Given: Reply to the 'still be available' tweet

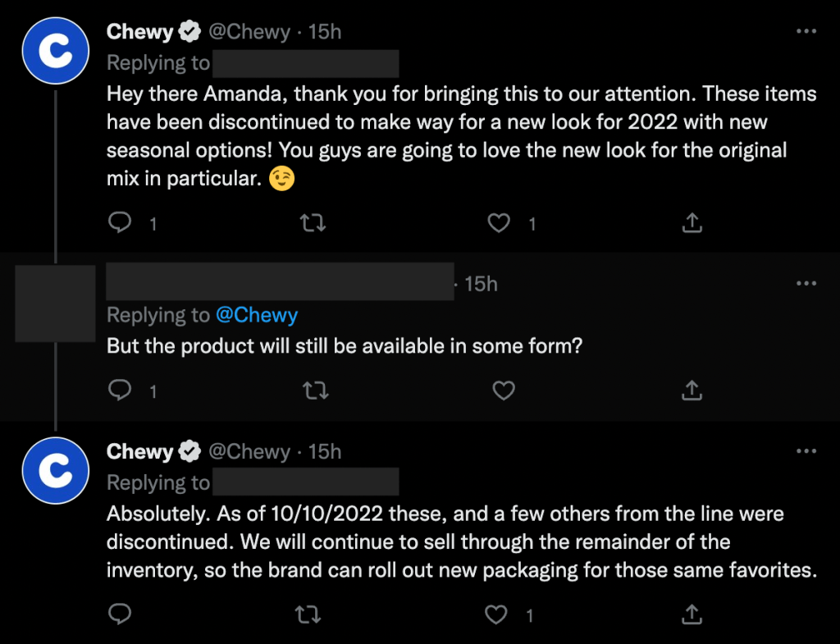Looking at the screenshot, I should (x=121, y=391).
